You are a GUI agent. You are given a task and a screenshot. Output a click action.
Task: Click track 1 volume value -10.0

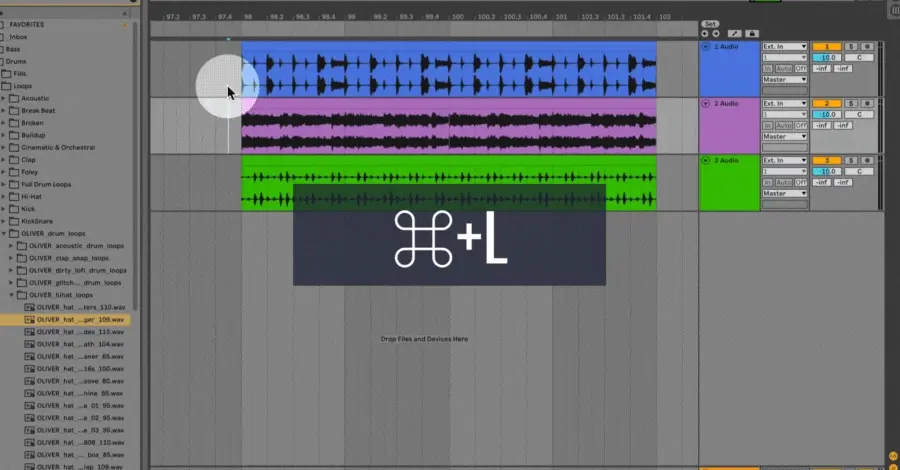pyautogui.click(x=827, y=57)
